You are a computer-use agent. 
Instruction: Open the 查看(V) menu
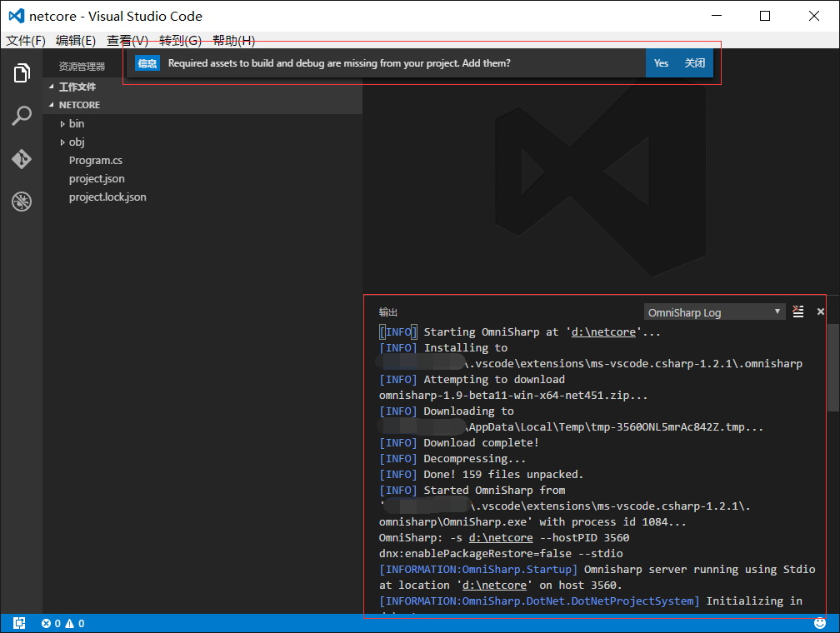click(x=127, y=41)
